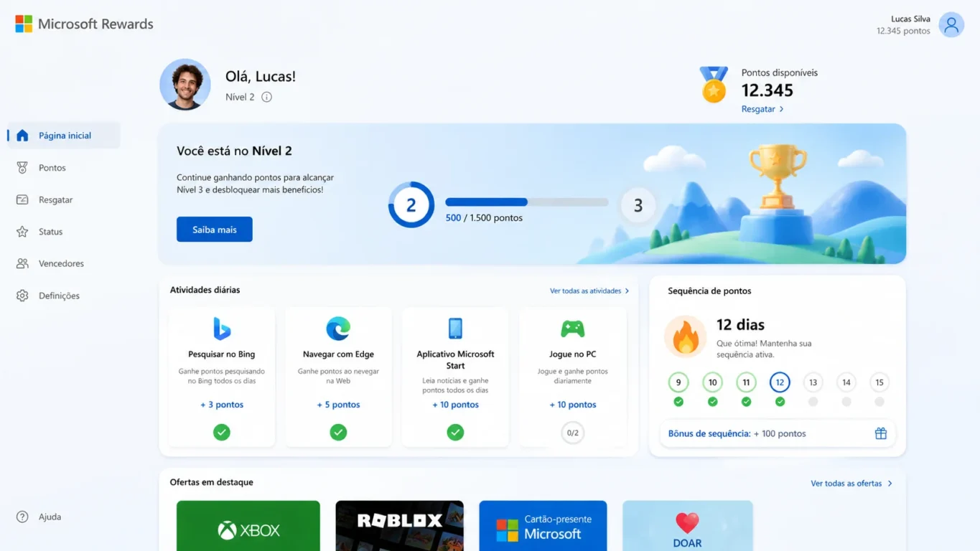The image size is (980, 551).
Task: Click the + 3 pontos Bing link
Action: click(x=222, y=405)
